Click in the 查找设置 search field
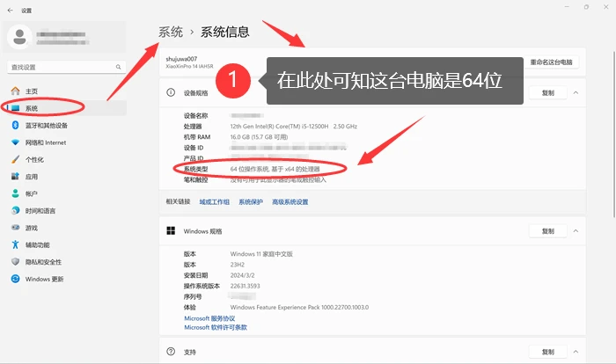616x364 pixels. (66, 67)
